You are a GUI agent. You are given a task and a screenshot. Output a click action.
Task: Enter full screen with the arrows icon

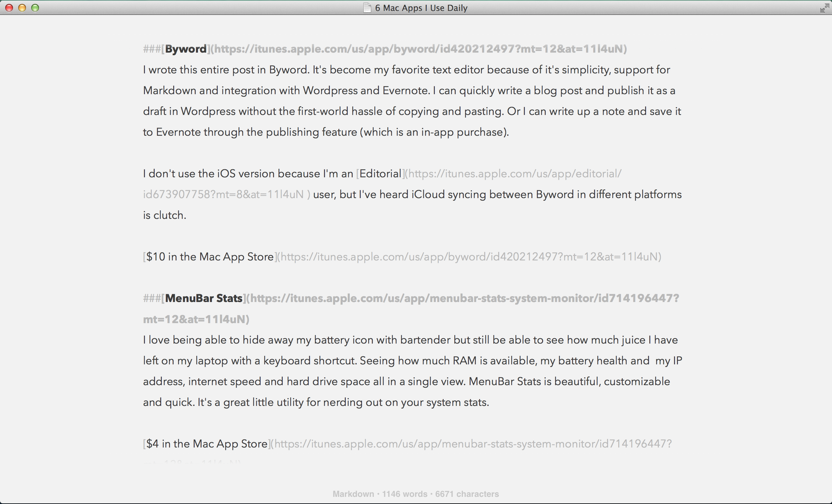[x=824, y=8]
